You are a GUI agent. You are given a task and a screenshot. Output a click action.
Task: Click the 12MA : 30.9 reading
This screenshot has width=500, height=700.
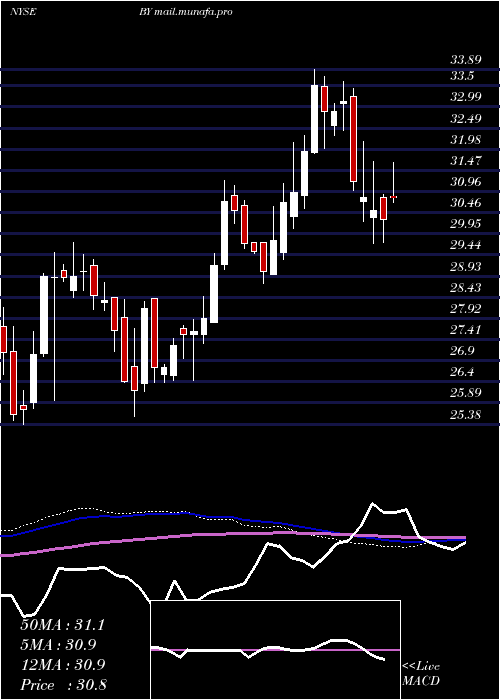tap(62, 665)
